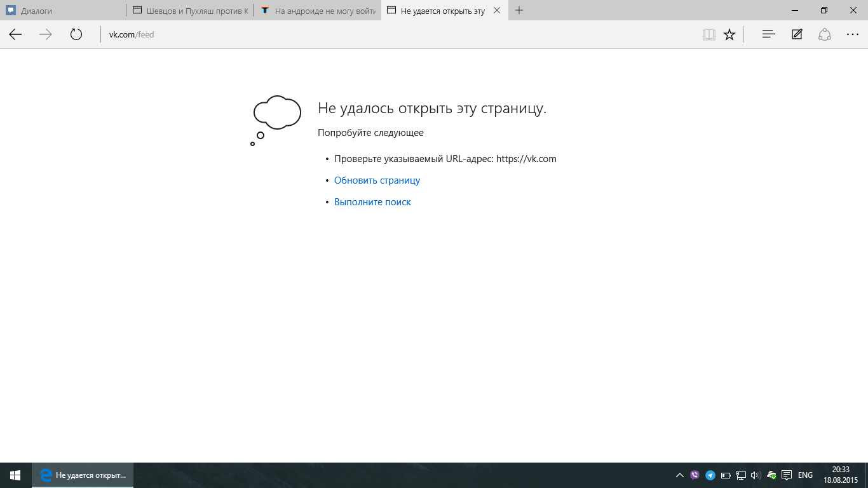Click the text 'Попробуйте следующее'
Screen dimensions: 868x488
tap(370, 133)
